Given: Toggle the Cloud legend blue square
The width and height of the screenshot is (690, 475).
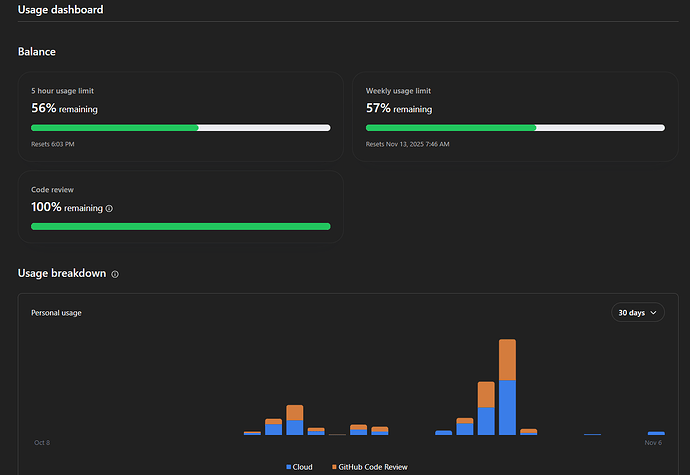Looking at the screenshot, I should (x=289, y=467).
